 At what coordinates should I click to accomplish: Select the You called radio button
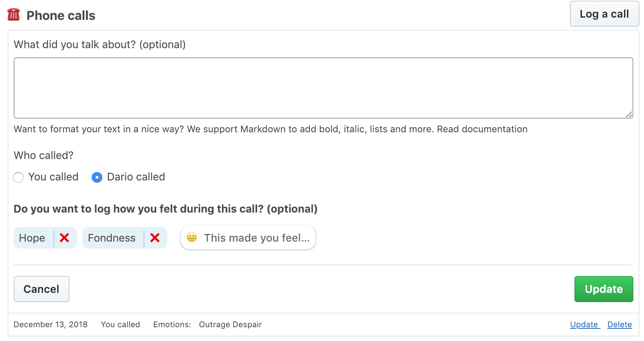18,177
